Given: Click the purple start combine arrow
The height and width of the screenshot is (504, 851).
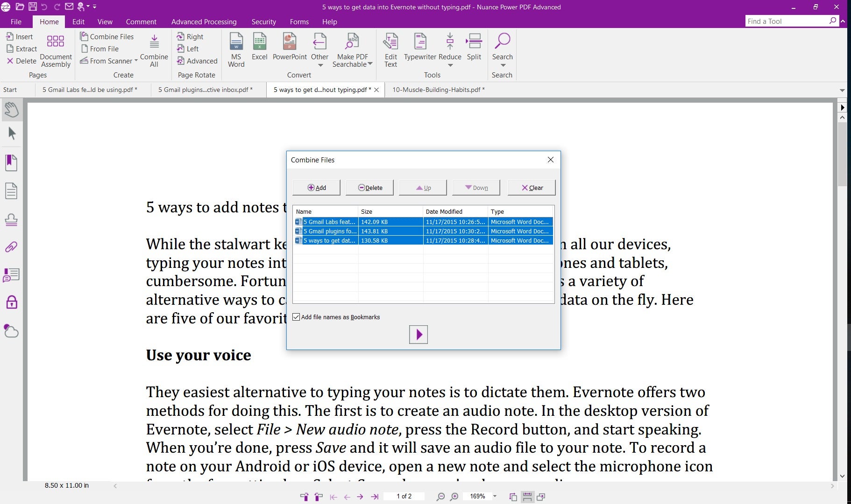Looking at the screenshot, I should click(418, 335).
